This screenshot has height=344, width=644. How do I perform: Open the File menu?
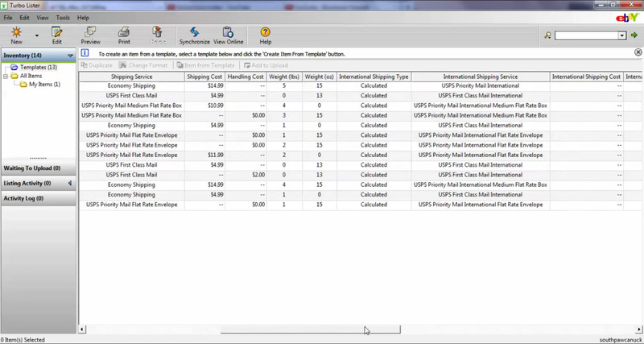[8, 18]
